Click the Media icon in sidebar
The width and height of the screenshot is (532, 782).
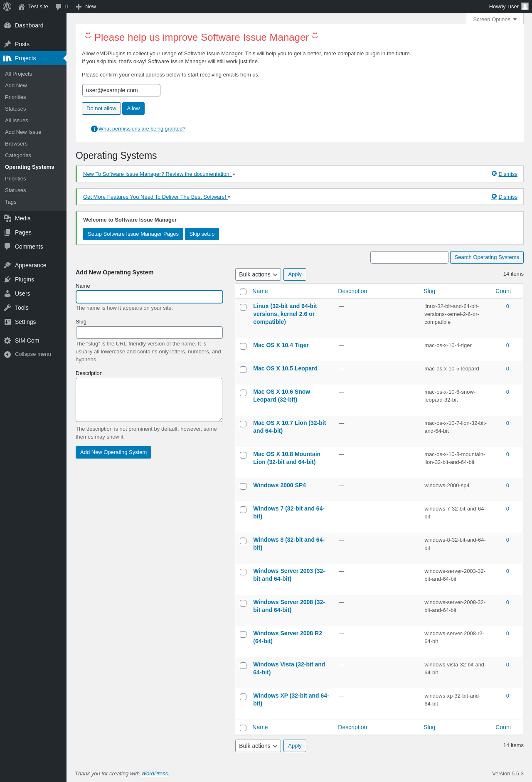click(7, 218)
